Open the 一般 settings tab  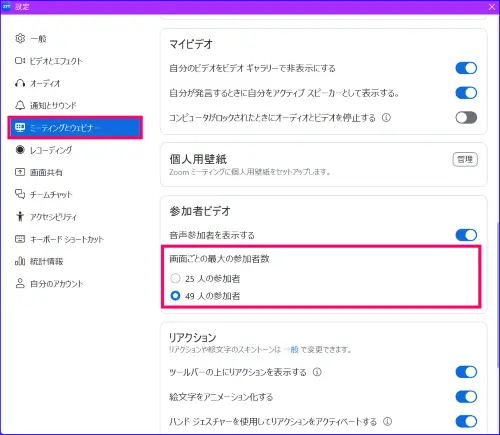75,38
